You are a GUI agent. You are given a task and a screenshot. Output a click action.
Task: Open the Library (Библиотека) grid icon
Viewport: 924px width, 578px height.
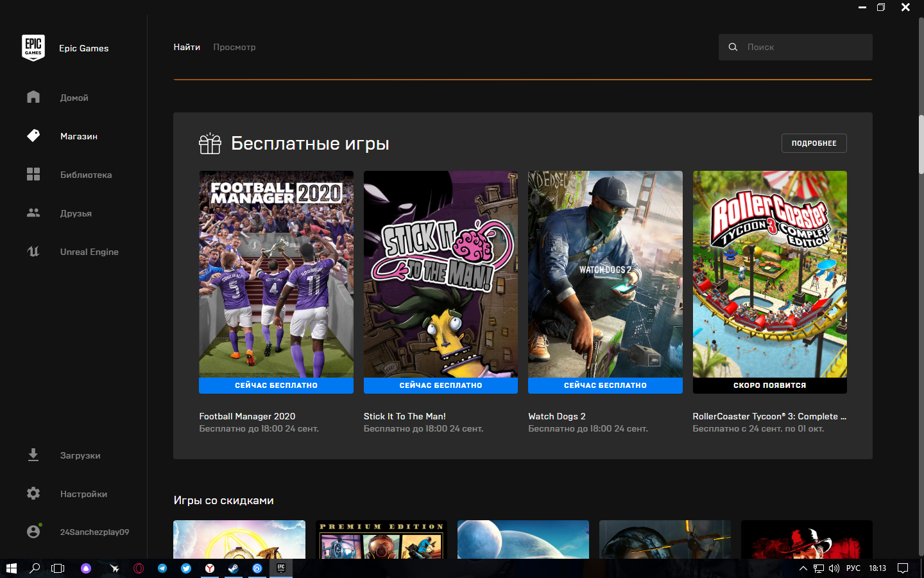[x=33, y=174]
